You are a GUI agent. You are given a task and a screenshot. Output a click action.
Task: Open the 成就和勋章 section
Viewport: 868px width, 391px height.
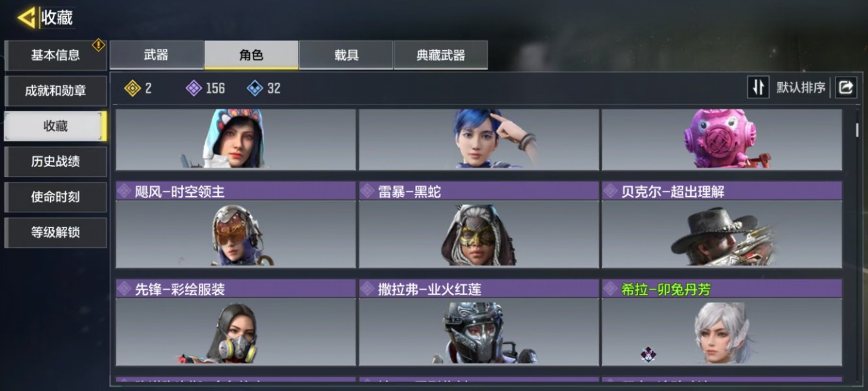click(56, 91)
